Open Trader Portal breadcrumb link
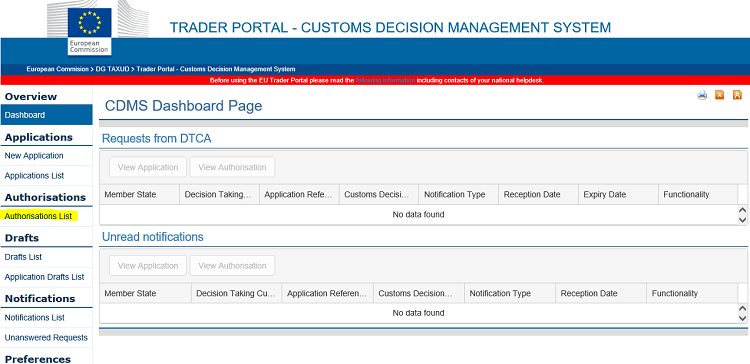Screen dimensions: 750x364 point(216,69)
